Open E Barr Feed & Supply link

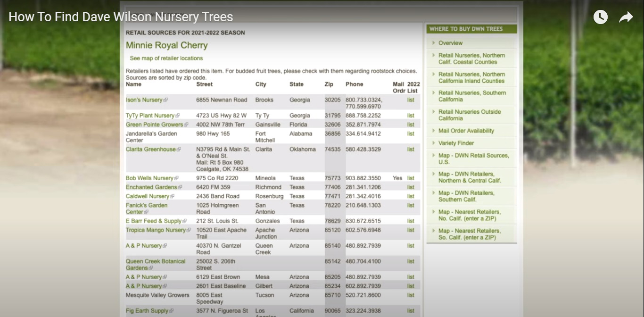point(153,221)
